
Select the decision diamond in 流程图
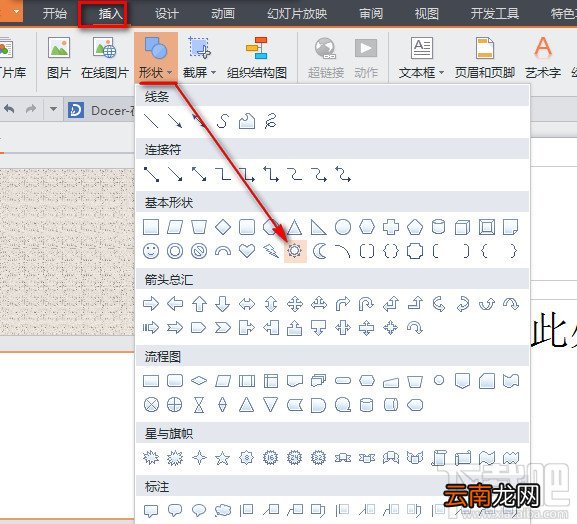point(199,381)
